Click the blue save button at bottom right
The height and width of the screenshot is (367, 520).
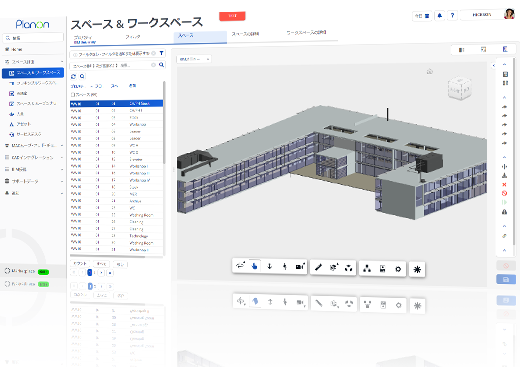506,279
